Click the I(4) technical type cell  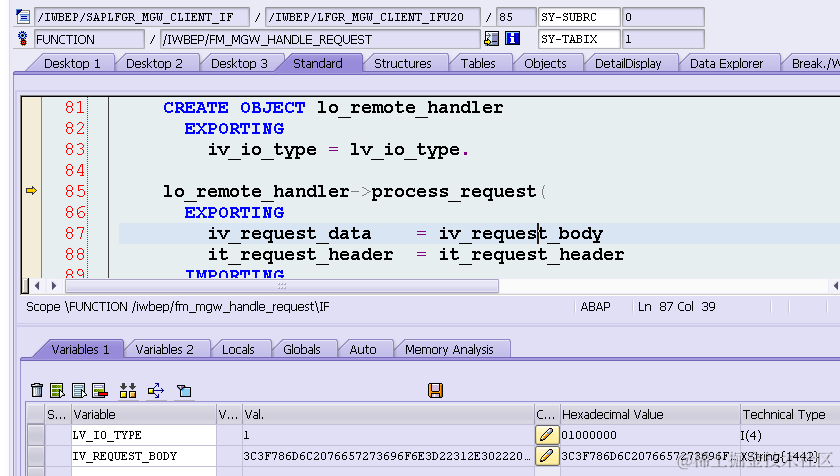[751, 435]
